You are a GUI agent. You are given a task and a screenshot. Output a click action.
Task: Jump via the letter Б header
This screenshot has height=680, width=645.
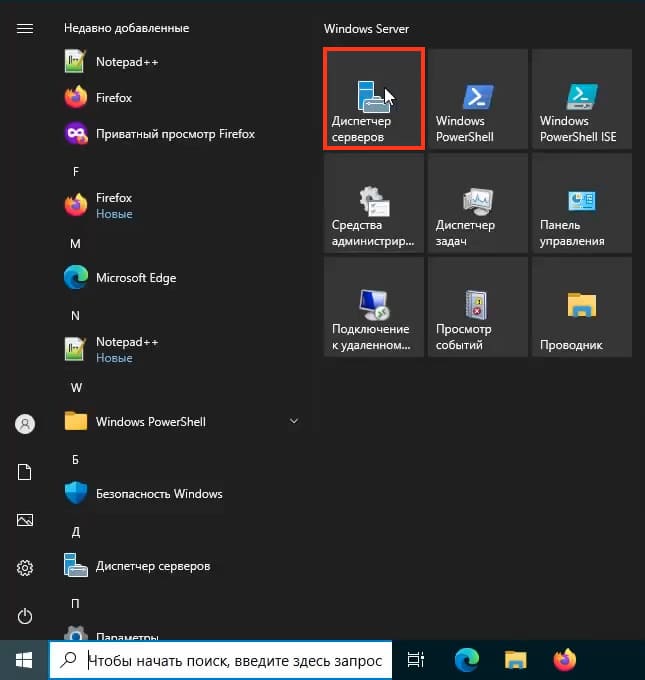point(75,460)
